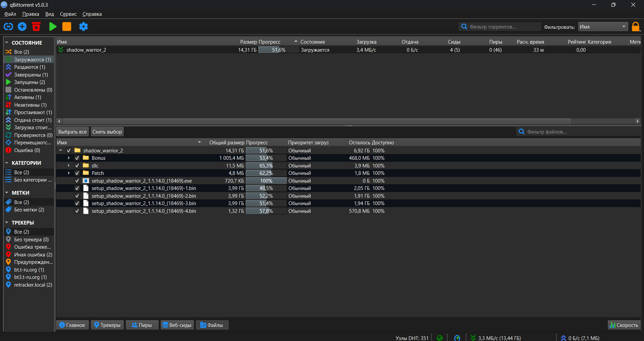Switch to the Пиры tab
The height and width of the screenshot is (341, 644).
tap(142, 325)
